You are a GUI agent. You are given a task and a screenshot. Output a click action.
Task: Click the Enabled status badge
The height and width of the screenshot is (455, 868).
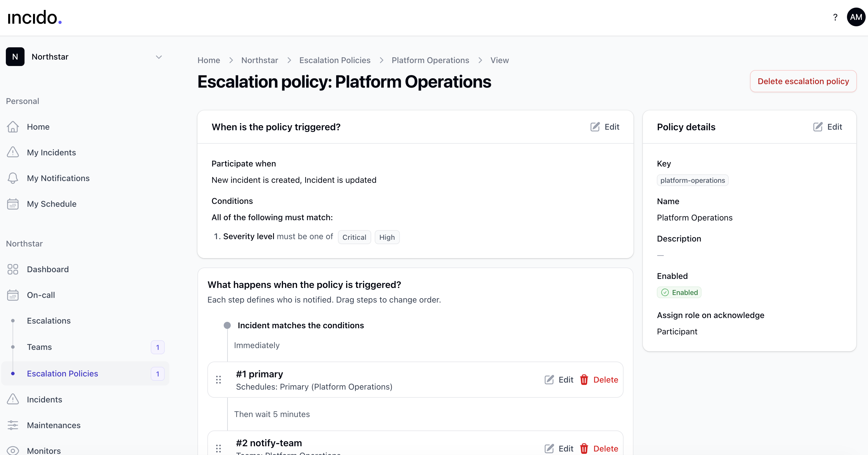tap(679, 293)
